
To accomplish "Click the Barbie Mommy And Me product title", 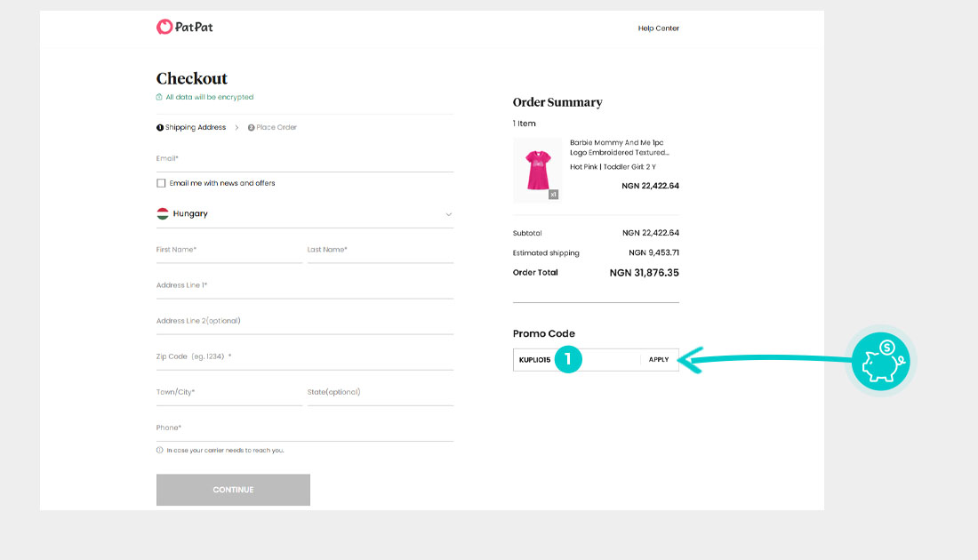I will 619,148.
